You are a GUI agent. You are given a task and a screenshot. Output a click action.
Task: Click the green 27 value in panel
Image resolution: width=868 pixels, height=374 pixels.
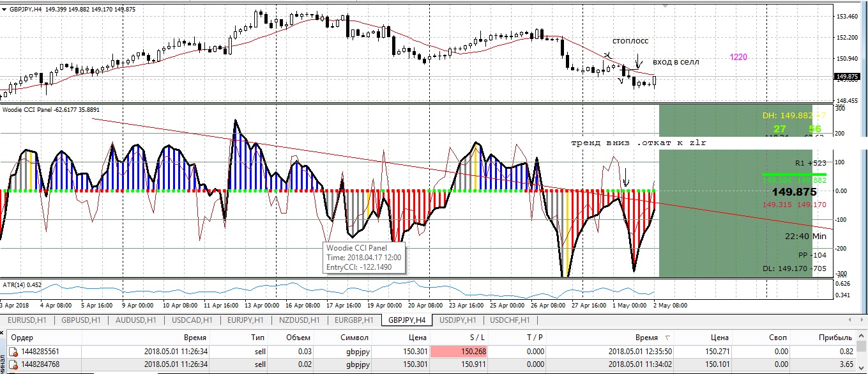(x=780, y=129)
